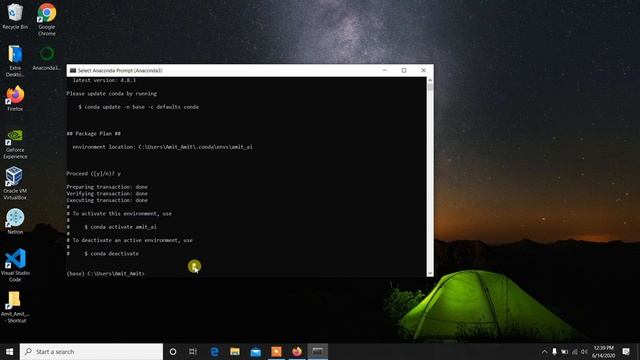The width and height of the screenshot is (640, 360).
Task: Click the "Verifying transaction: done" line
Action: 107,193
